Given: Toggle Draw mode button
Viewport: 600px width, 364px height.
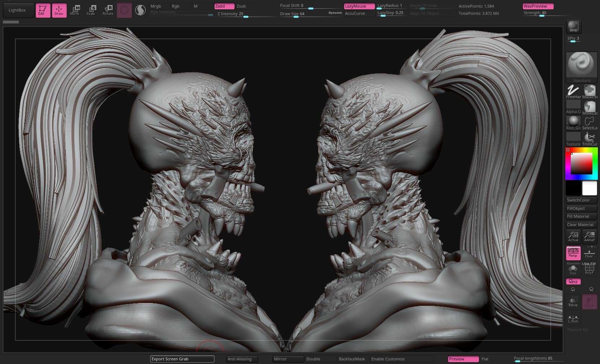Looking at the screenshot, I should point(59,10).
